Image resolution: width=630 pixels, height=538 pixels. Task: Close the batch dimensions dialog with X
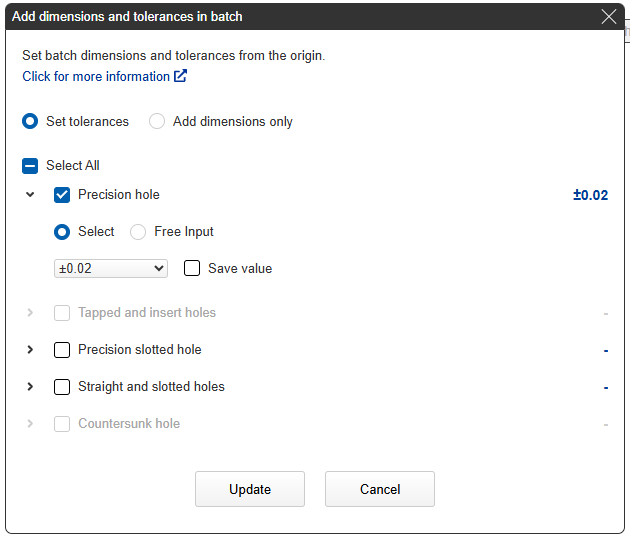608,16
